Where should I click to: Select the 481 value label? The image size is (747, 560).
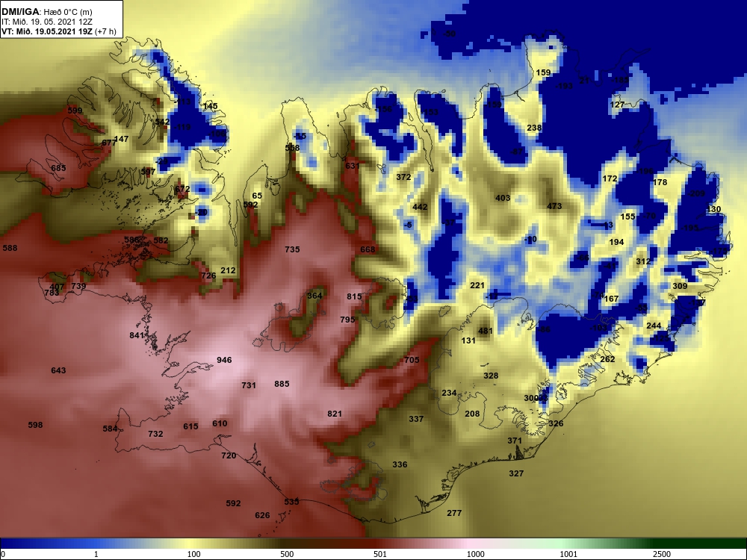point(486,331)
